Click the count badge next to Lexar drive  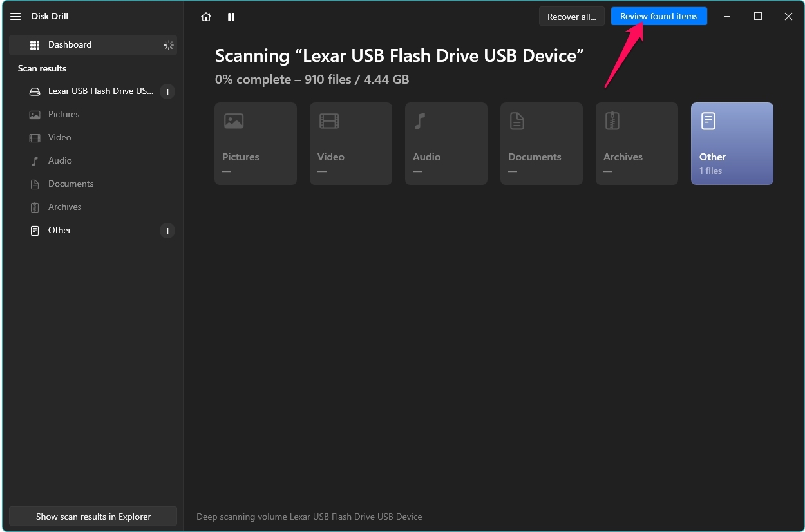(167, 91)
